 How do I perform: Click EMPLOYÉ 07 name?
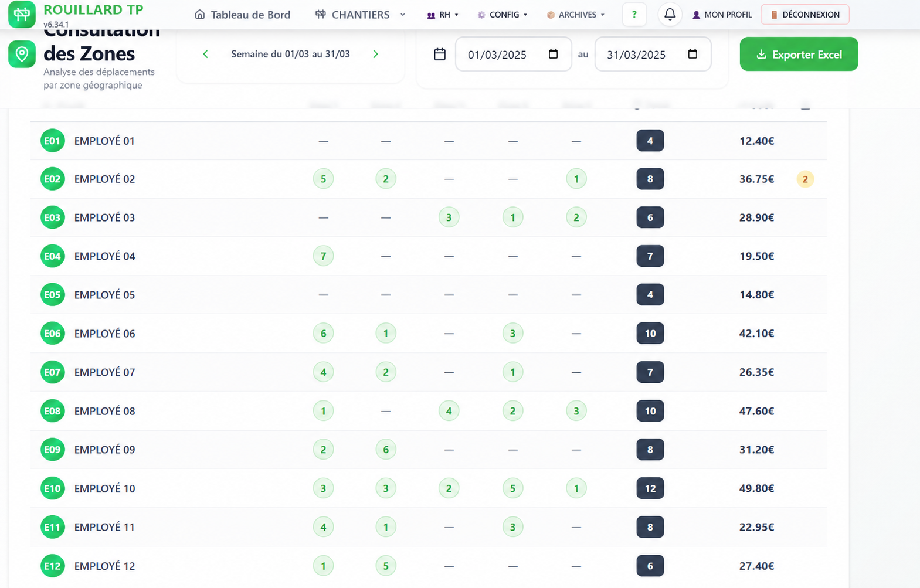coord(104,372)
